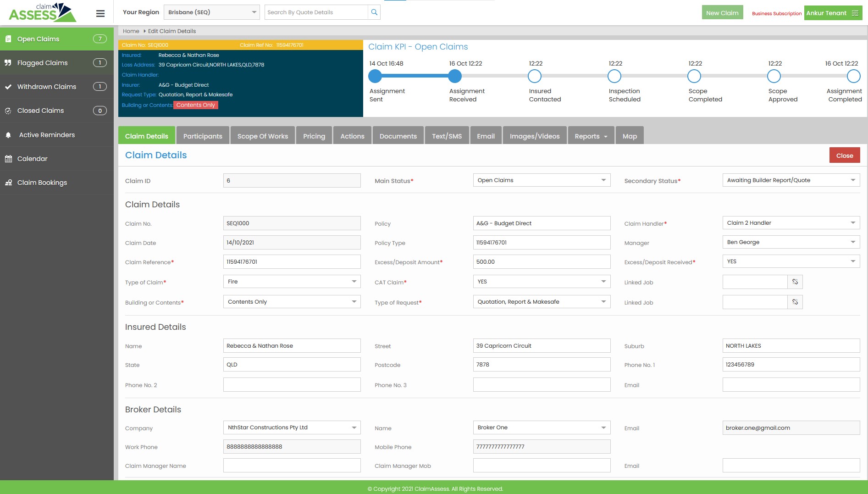Click the second Linked Job link icon
Screen dimensions: 868x494
795,302
